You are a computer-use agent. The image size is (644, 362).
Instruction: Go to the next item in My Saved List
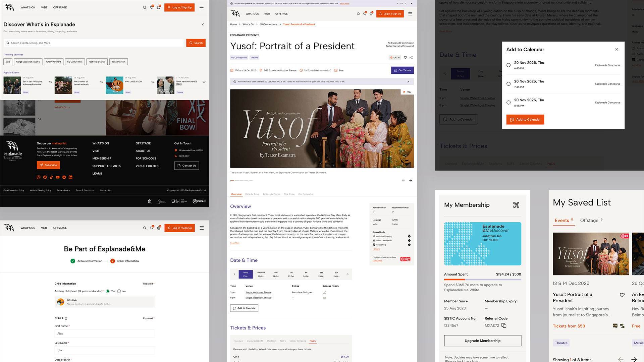coord(634,359)
